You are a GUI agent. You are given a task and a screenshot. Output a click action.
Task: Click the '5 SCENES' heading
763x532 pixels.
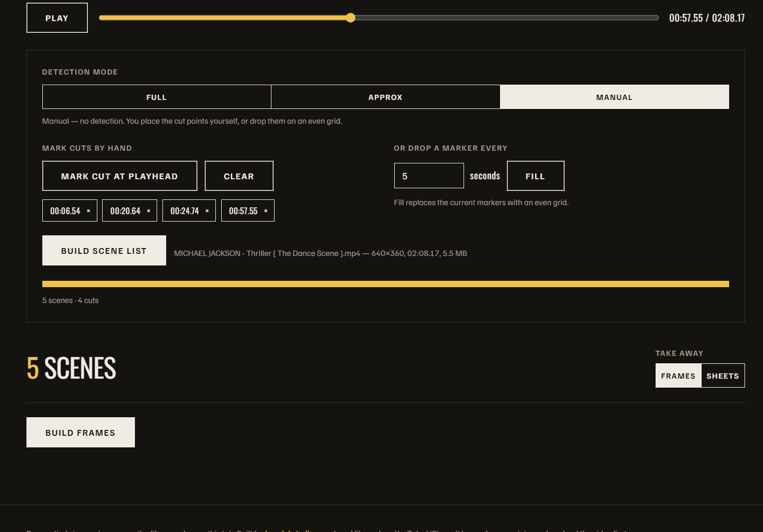point(71,368)
